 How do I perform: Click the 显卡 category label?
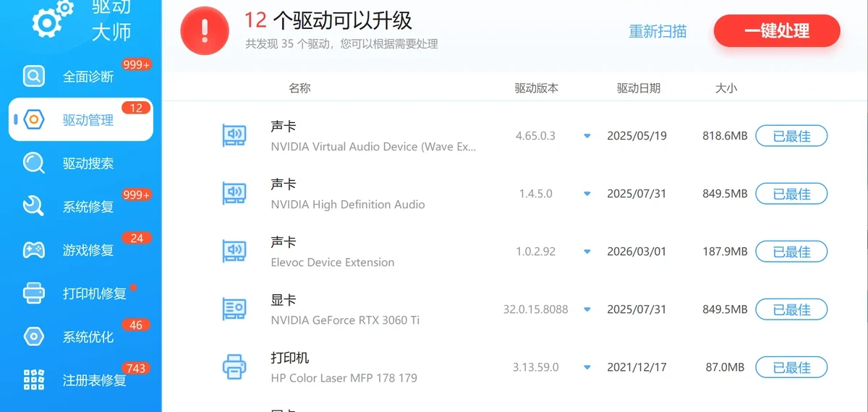pyautogui.click(x=284, y=300)
